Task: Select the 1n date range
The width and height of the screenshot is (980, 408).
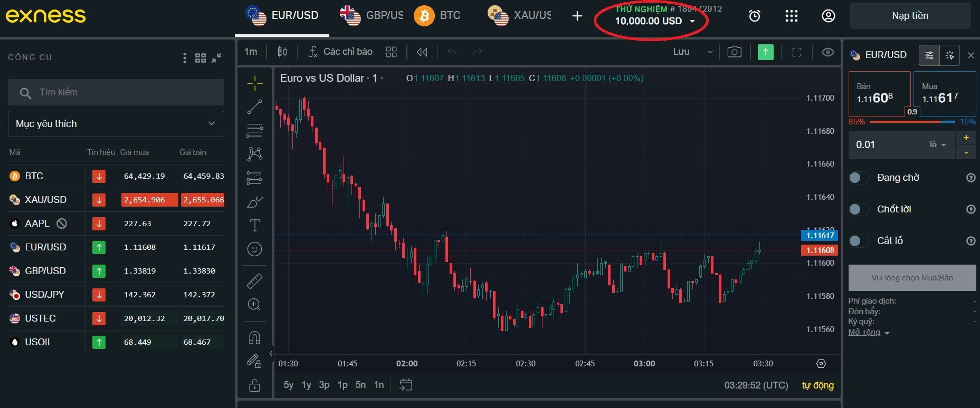Action: (x=378, y=385)
